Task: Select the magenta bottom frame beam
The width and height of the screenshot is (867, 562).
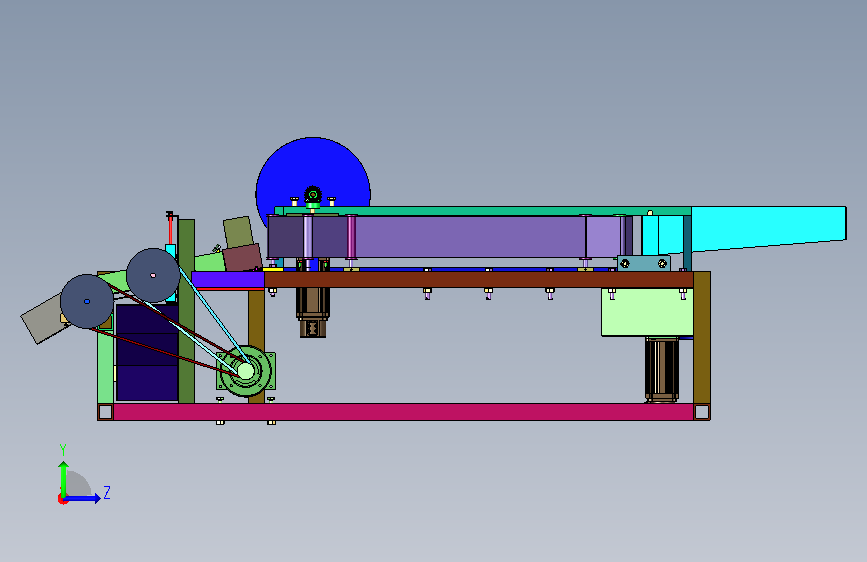Action: (x=403, y=412)
